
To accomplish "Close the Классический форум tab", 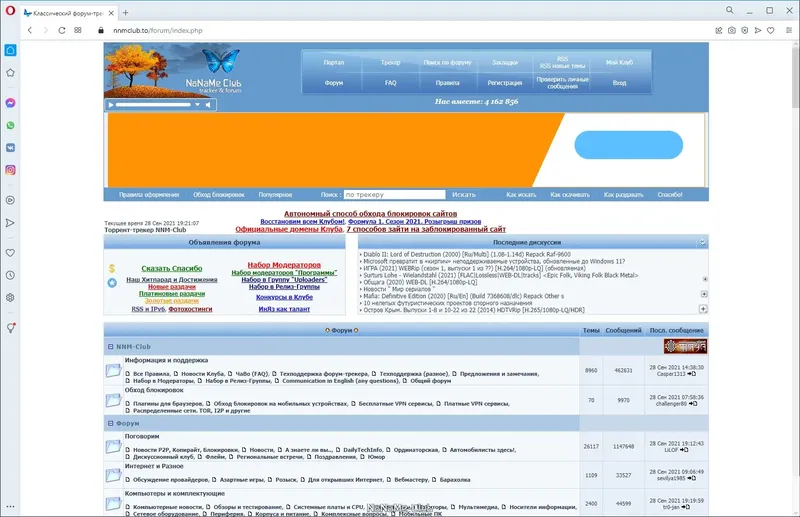I will [x=111, y=13].
